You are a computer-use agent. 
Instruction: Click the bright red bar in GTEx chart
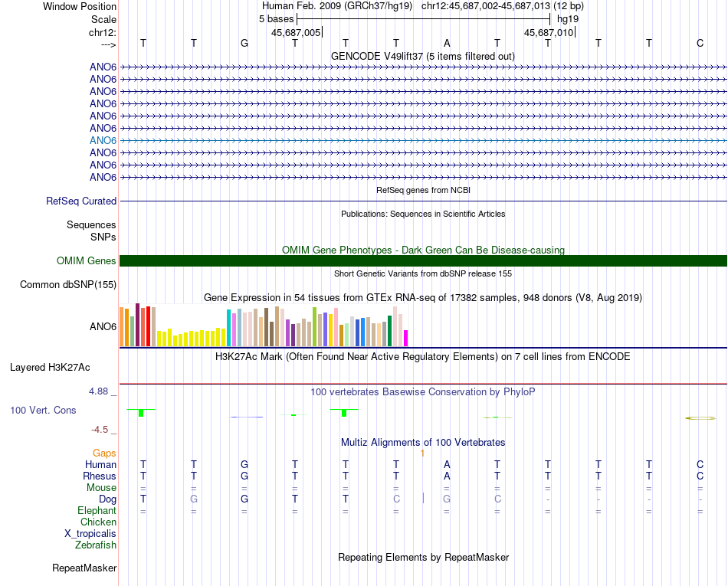coord(148,326)
